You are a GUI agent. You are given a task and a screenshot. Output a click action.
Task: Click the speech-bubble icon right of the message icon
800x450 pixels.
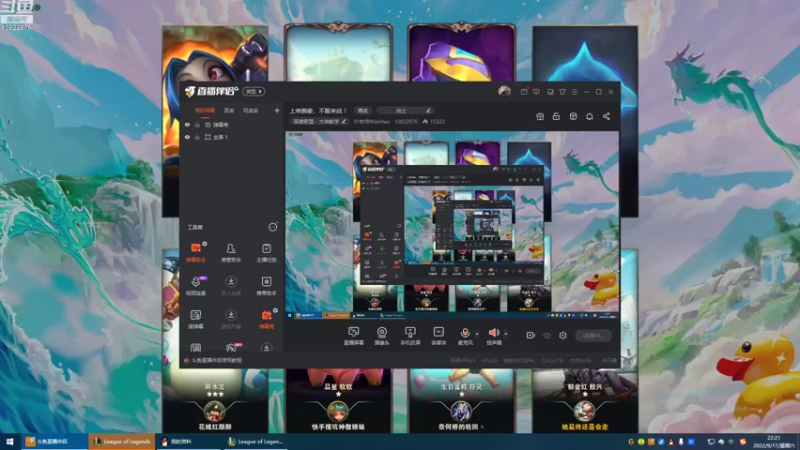[536, 92]
